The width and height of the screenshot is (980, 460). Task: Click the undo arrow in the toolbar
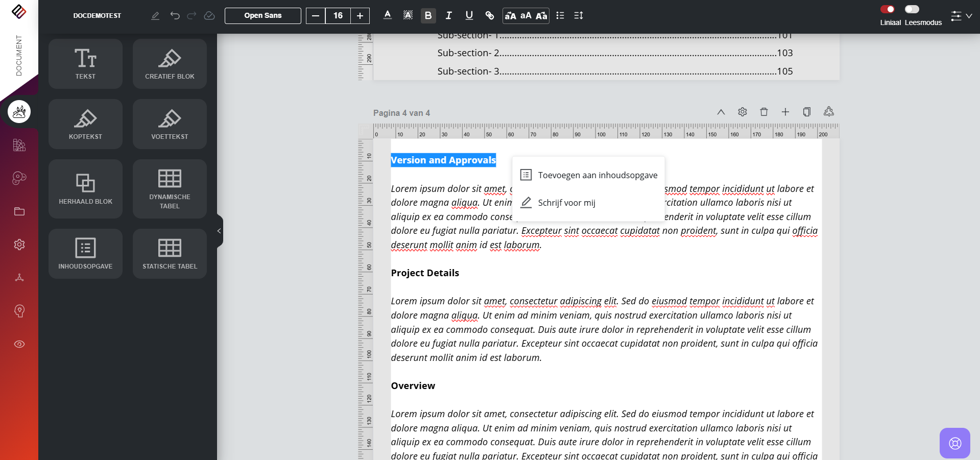[175, 15]
